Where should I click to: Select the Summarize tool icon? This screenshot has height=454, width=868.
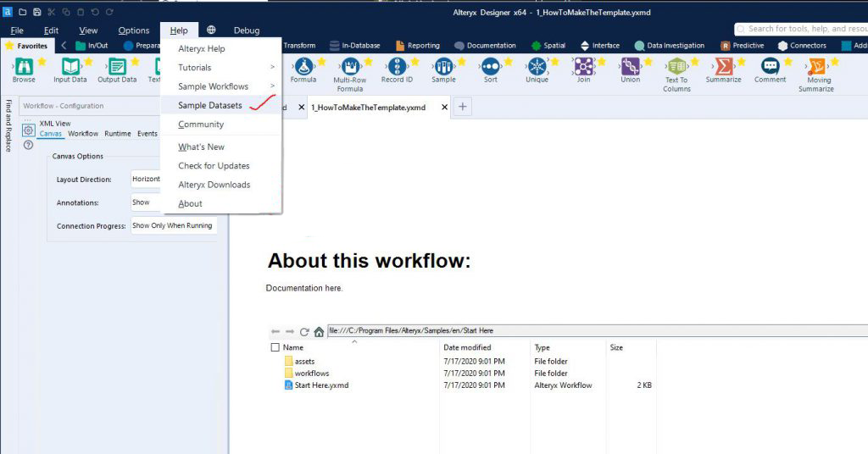point(724,66)
